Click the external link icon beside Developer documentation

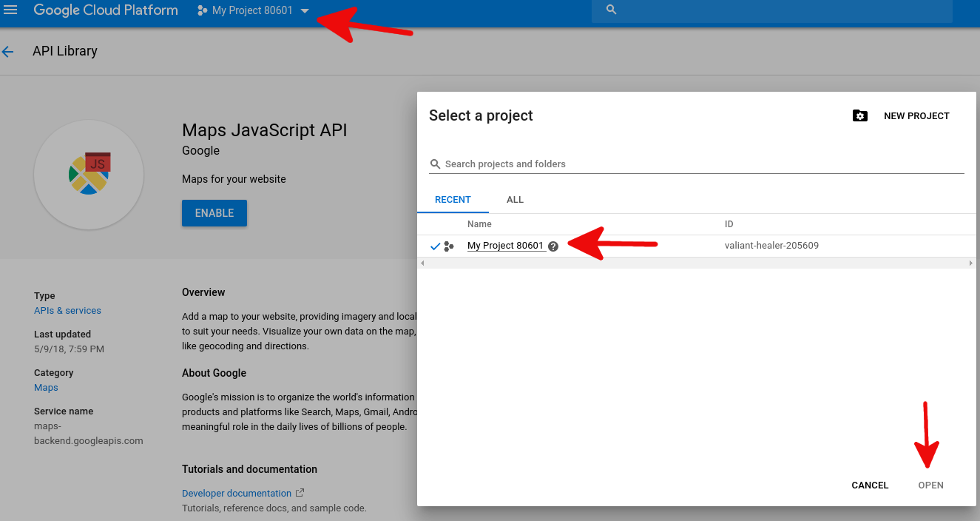click(300, 493)
